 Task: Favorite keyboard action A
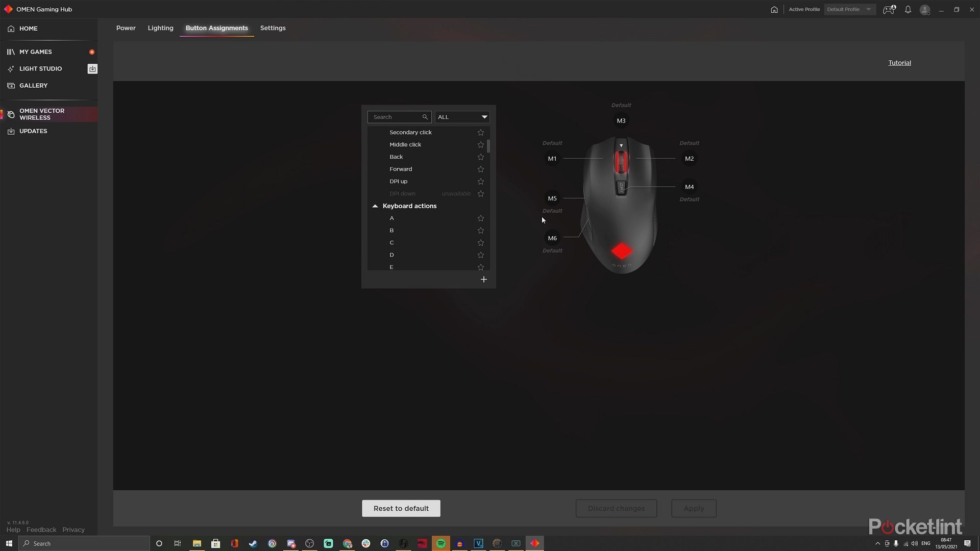click(480, 218)
